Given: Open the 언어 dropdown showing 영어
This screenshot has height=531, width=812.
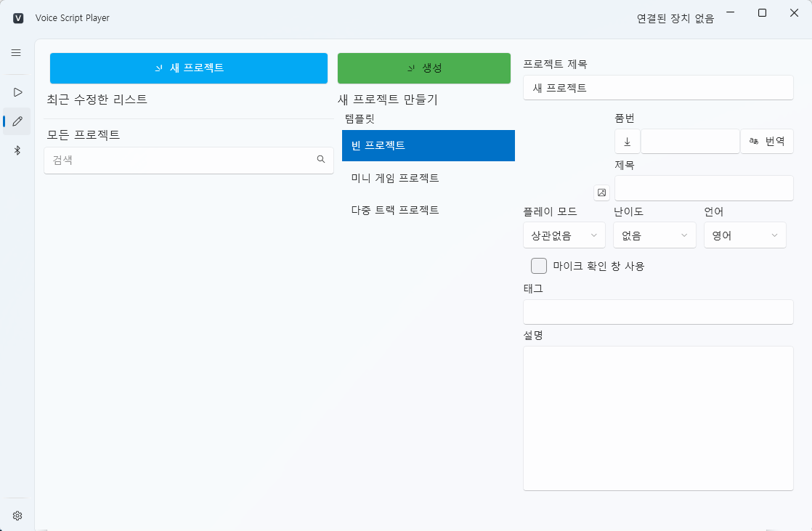Looking at the screenshot, I should [744, 235].
